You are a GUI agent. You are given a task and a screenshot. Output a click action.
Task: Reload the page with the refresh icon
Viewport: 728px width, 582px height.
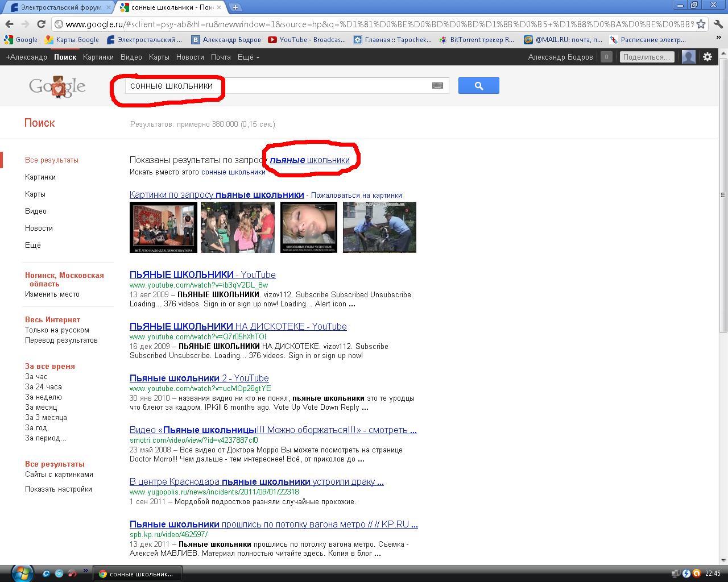(x=41, y=24)
